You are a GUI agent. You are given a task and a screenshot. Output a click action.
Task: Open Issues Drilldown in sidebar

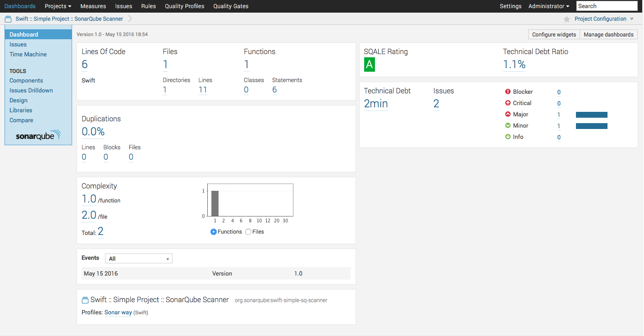coord(31,90)
